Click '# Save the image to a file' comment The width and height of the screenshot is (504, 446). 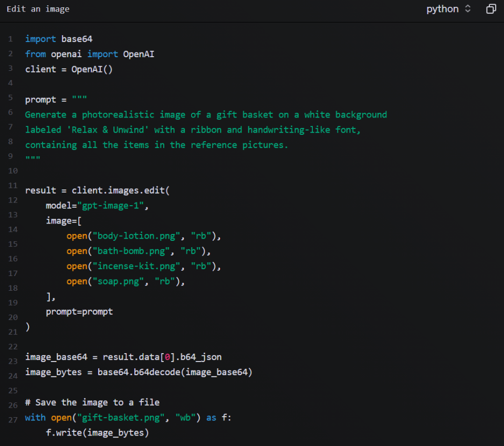[x=92, y=402]
